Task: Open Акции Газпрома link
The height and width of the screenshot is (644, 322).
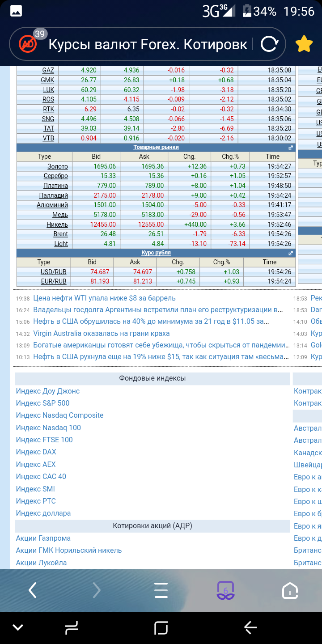Action: [43, 538]
